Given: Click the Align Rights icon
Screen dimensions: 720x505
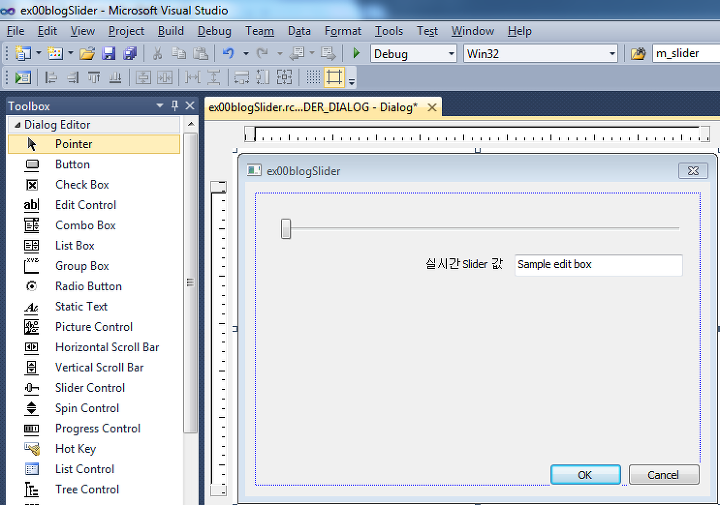Looking at the screenshot, I should pos(73,77).
